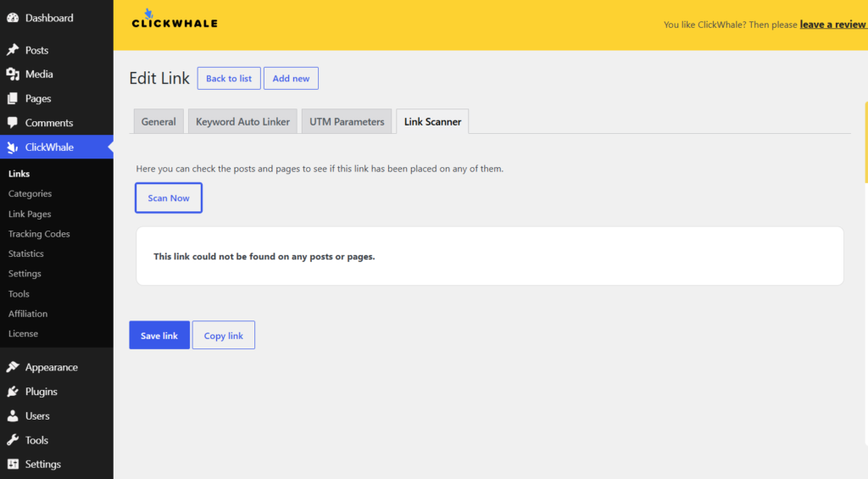Click the Save link button

[159, 335]
